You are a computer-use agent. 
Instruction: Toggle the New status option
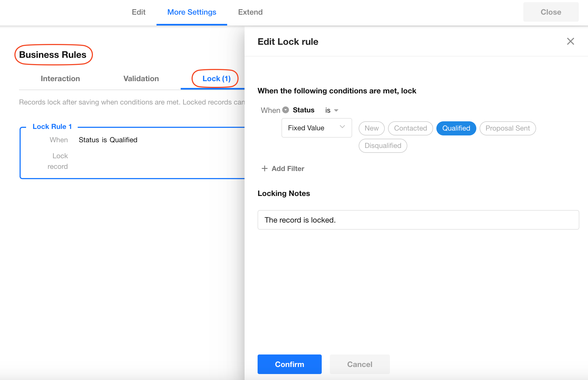click(x=371, y=128)
